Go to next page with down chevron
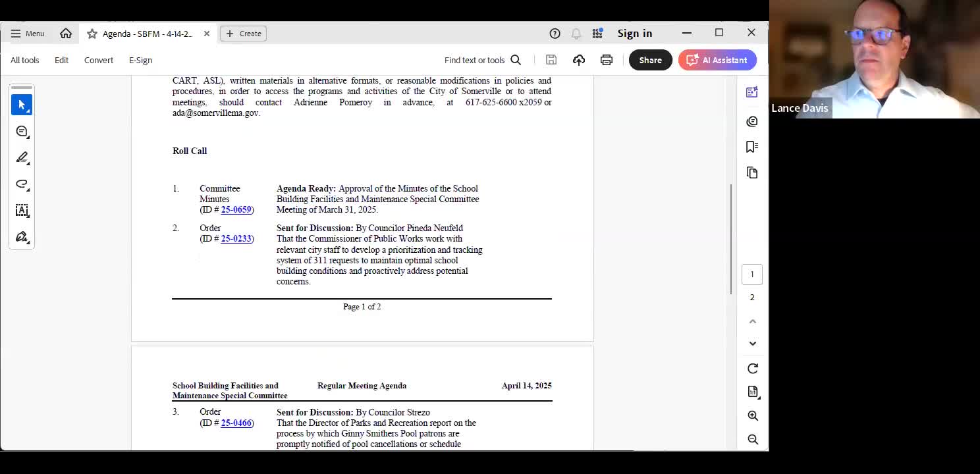Image resolution: width=980 pixels, height=474 pixels. click(753, 344)
